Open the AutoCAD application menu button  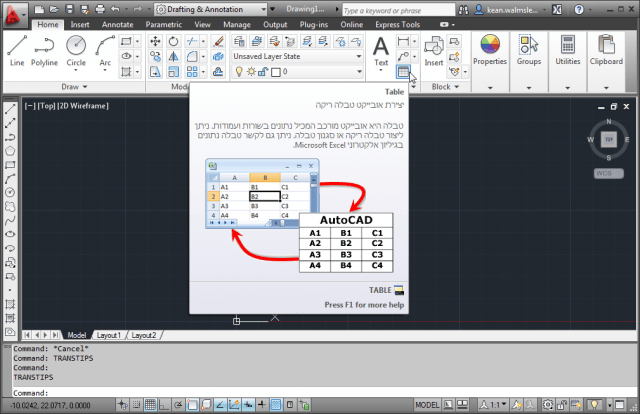(x=15, y=16)
